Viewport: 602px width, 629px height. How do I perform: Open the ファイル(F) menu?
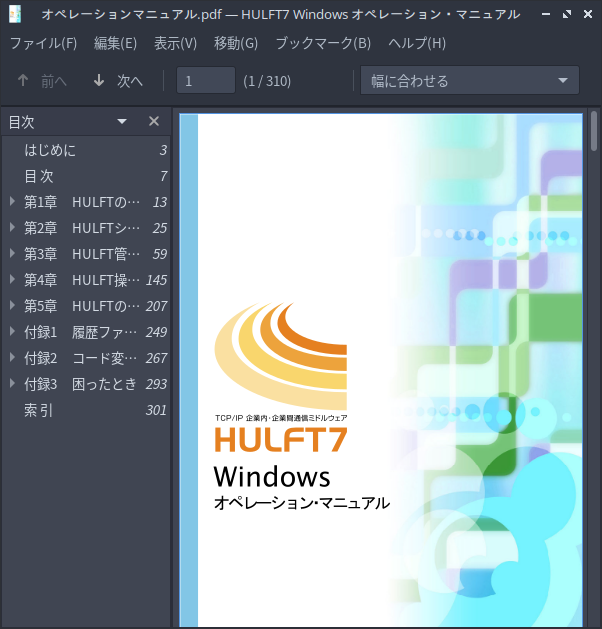pyautogui.click(x=44, y=43)
